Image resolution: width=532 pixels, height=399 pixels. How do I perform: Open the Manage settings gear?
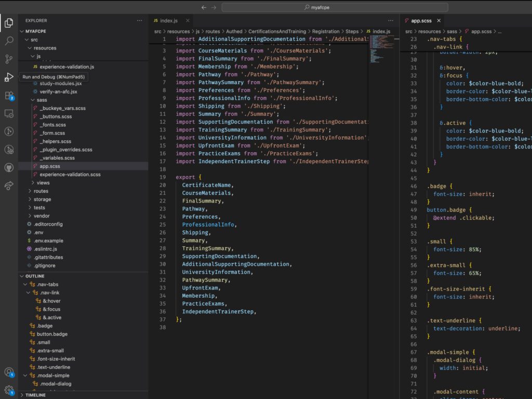click(x=9, y=390)
